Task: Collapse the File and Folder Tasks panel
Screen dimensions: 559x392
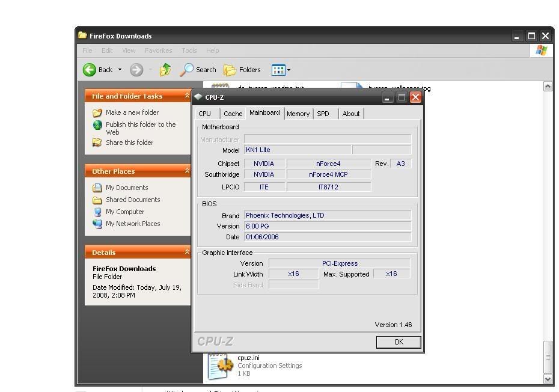Action: (x=186, y=96)
